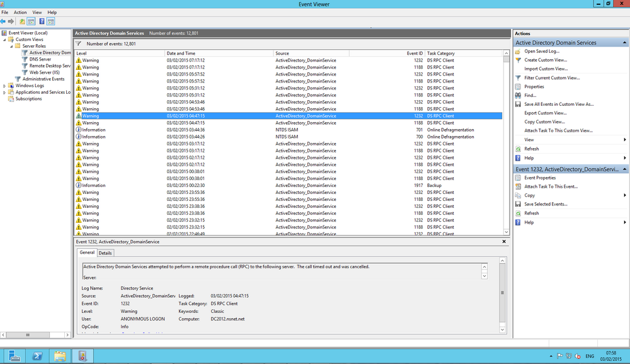The image size is (630, 364).
Task: Click the blue Help toolbar icon
Action: [x=42, y=21]
